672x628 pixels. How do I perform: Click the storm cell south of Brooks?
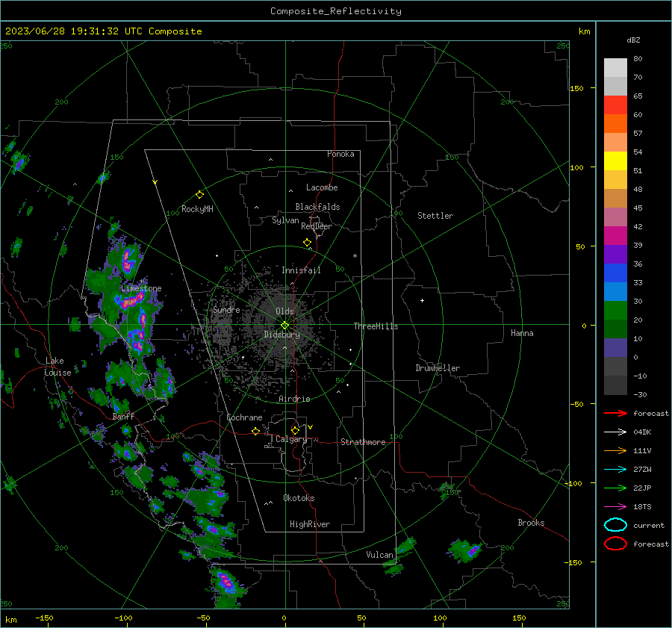tap(465, 550)
